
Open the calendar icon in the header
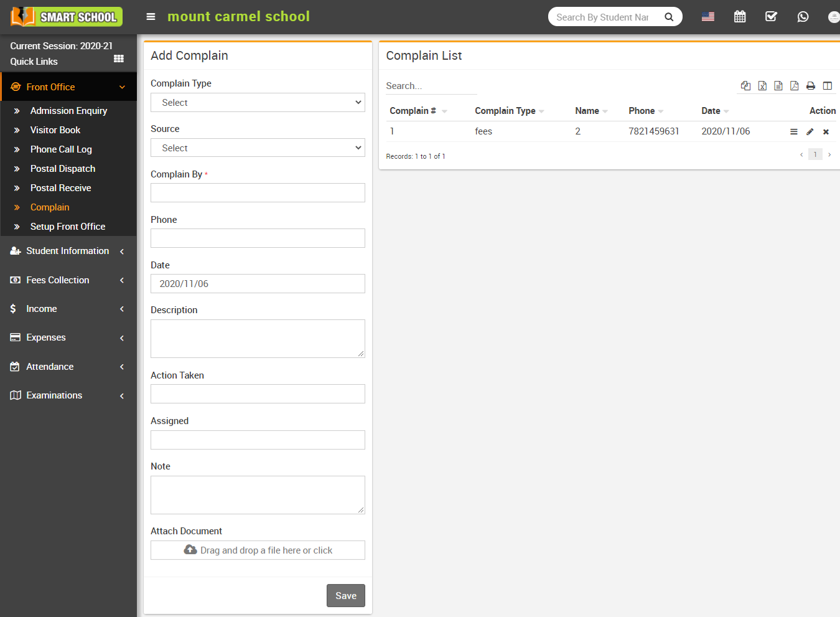(x=740, y=17)
